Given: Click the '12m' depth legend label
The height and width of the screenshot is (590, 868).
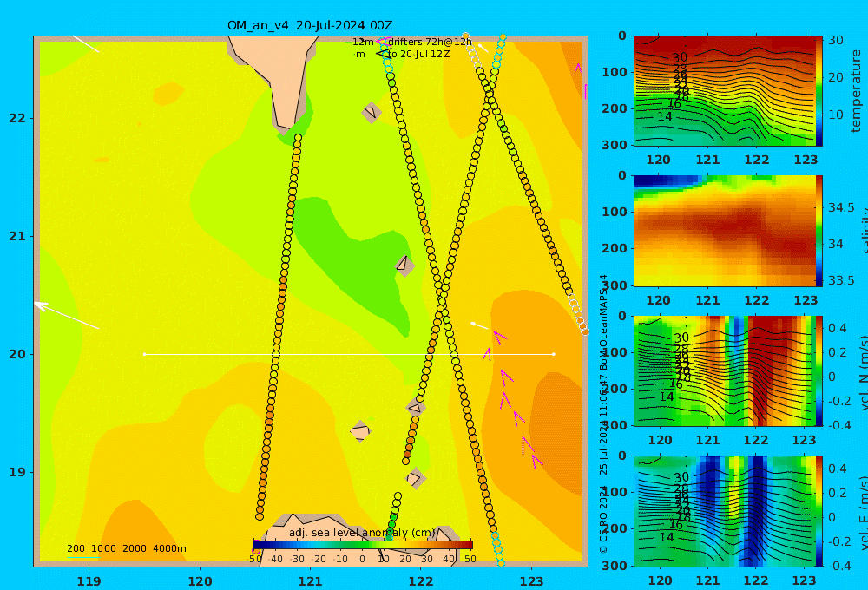Looking at the screenshot, I should click(x=363, y=42).
